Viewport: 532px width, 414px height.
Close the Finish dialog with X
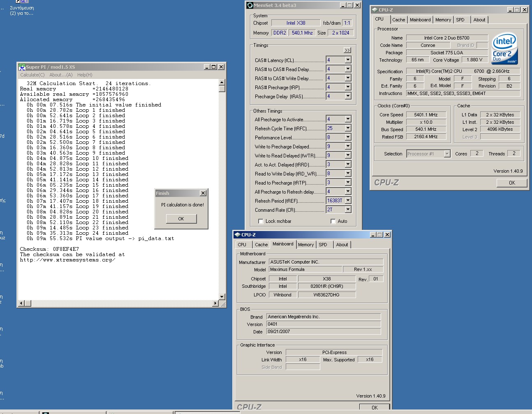(203, 193)
